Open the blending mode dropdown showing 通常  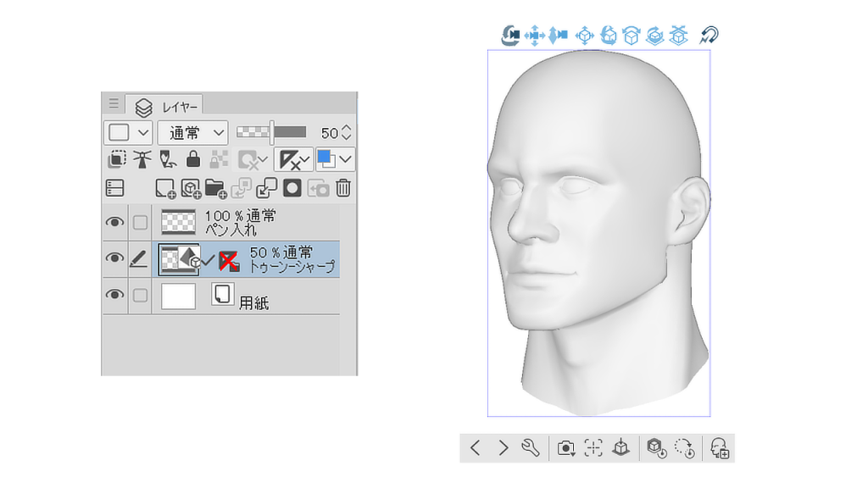[193, 132]
